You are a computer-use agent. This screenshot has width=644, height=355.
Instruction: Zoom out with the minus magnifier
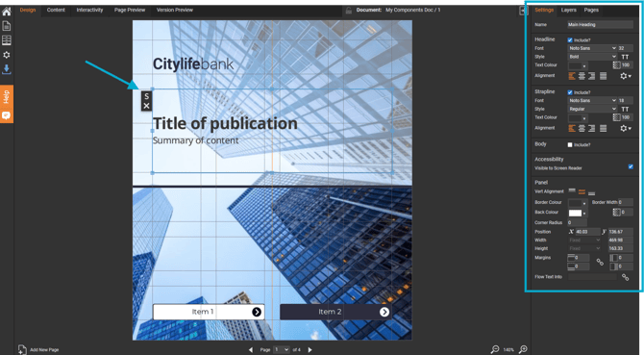pos(495,349)
